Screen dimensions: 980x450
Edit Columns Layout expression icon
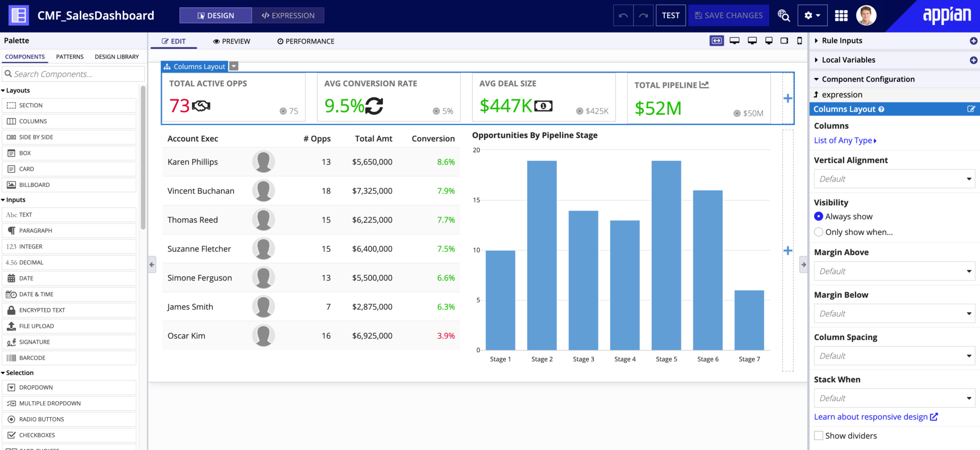pyautogui.click(x=971, y=109)
